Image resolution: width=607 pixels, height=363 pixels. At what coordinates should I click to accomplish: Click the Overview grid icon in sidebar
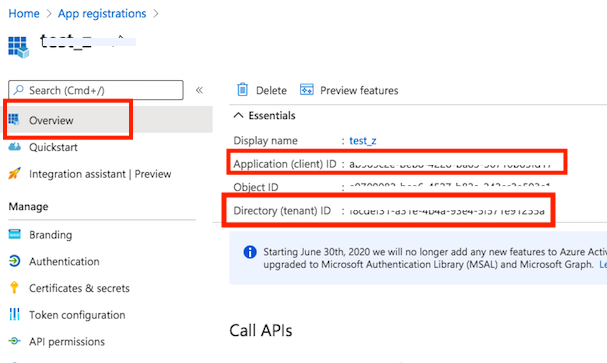[14, 120]
